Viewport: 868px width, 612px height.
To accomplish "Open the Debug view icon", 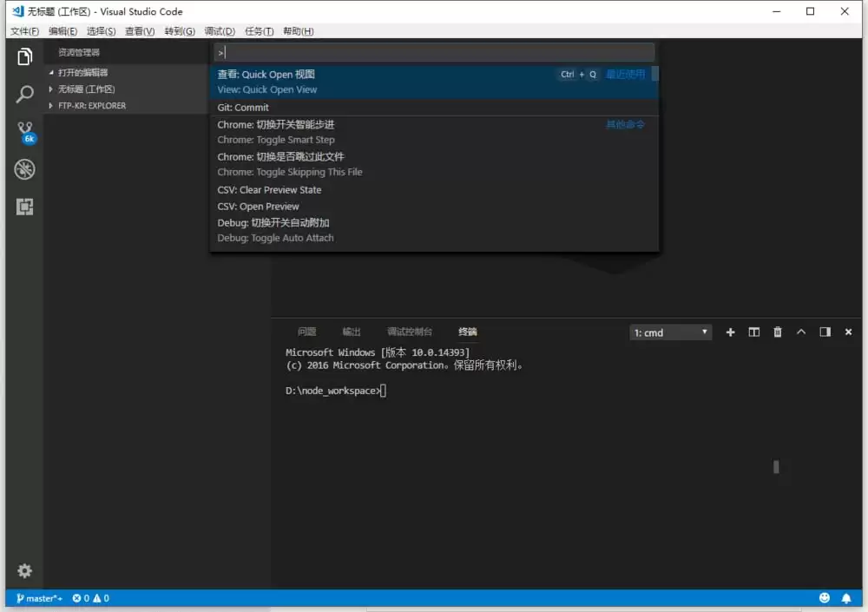I will 23,169.
